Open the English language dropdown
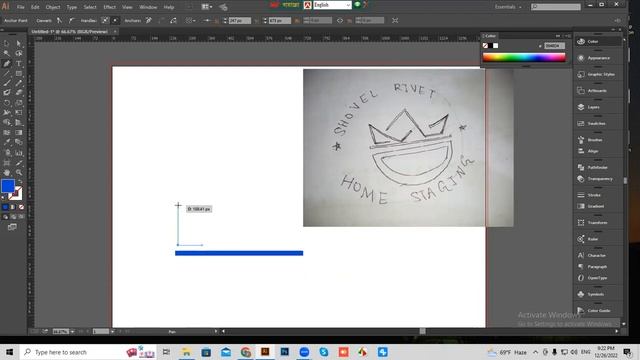 (x=332, y=5)
